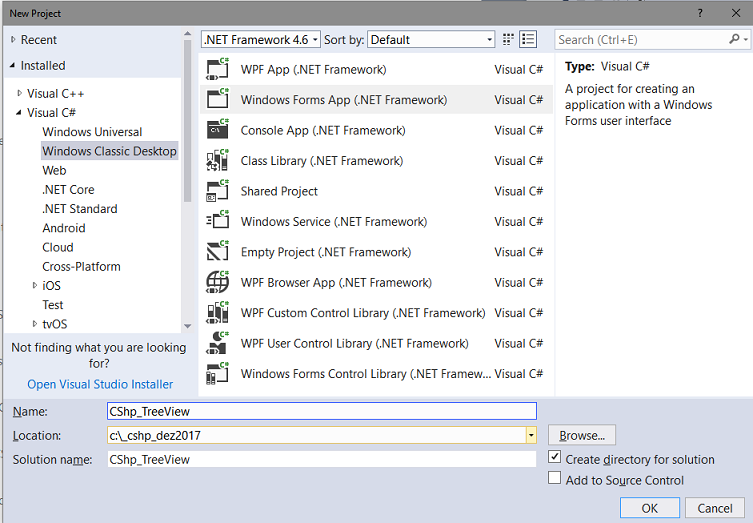Select the .NET Core category

coord(68,189)
